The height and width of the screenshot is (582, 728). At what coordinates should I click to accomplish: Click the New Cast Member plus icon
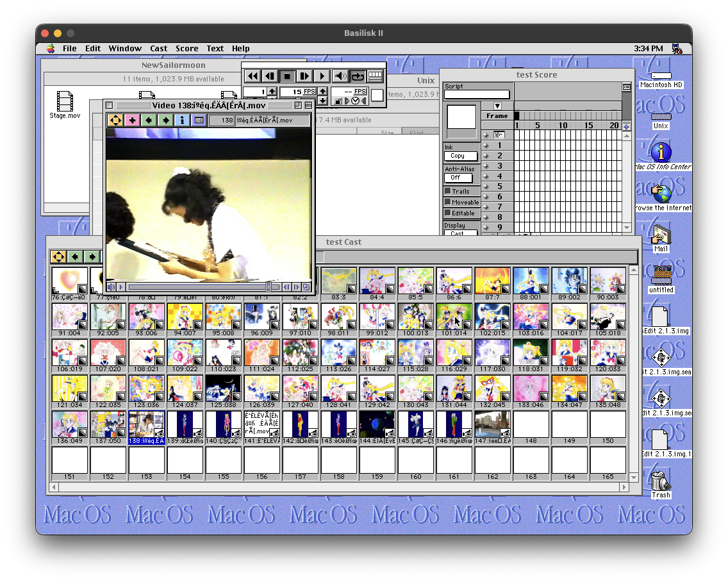(132, 120)
